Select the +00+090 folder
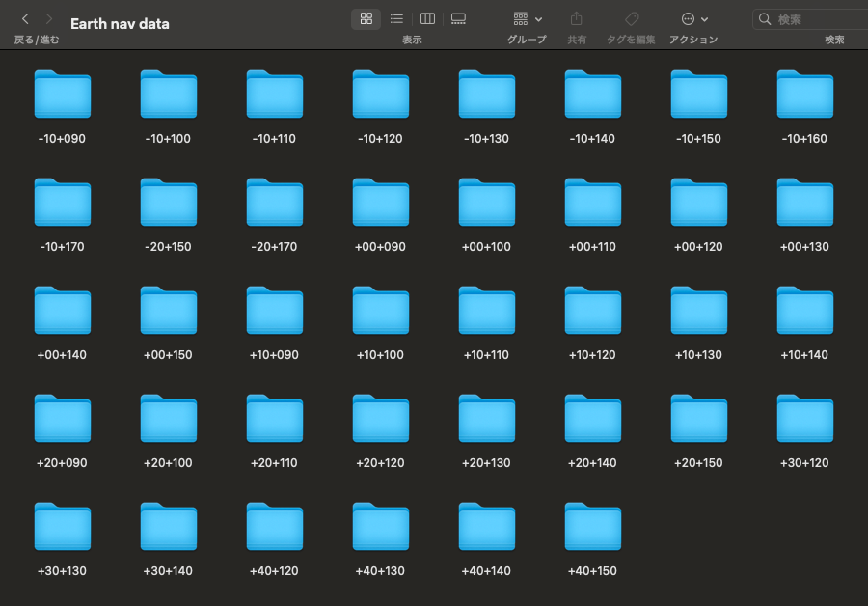 click(x=381, y=203)
